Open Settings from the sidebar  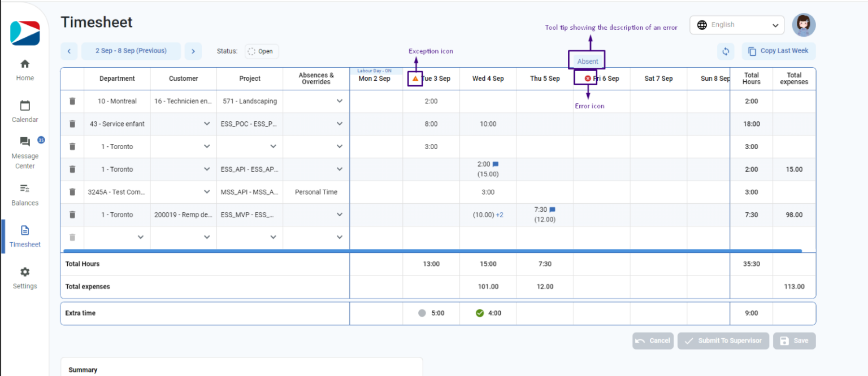click(x=25, y=278)
